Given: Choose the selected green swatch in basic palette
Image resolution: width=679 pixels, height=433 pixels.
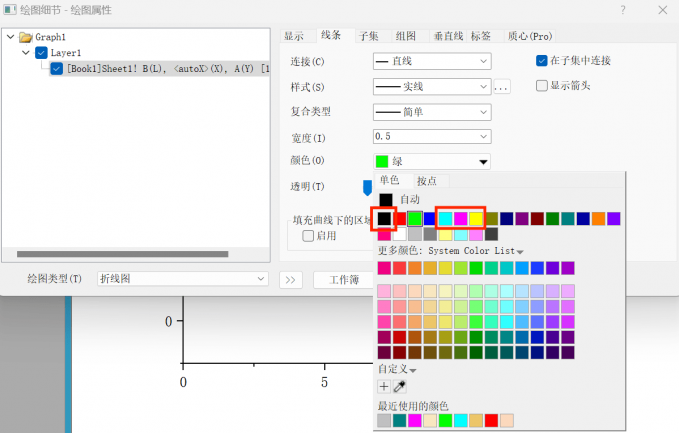Looking at the screenshot, I should tap(415, 219).
